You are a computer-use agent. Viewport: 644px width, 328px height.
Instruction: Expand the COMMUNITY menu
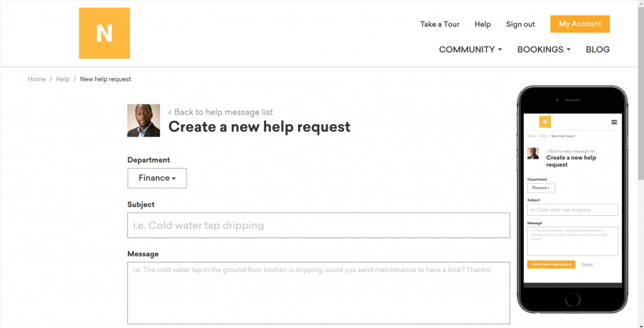point(470,50)
